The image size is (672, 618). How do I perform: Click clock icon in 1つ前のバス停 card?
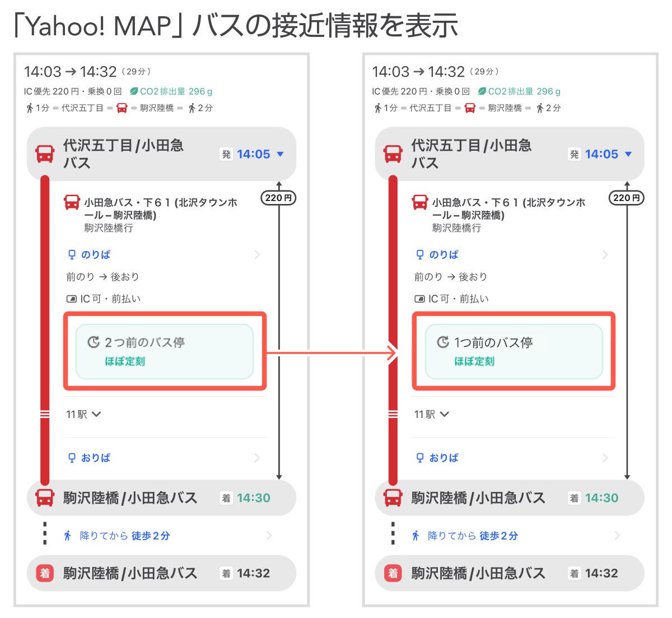(x=443, y=342)
